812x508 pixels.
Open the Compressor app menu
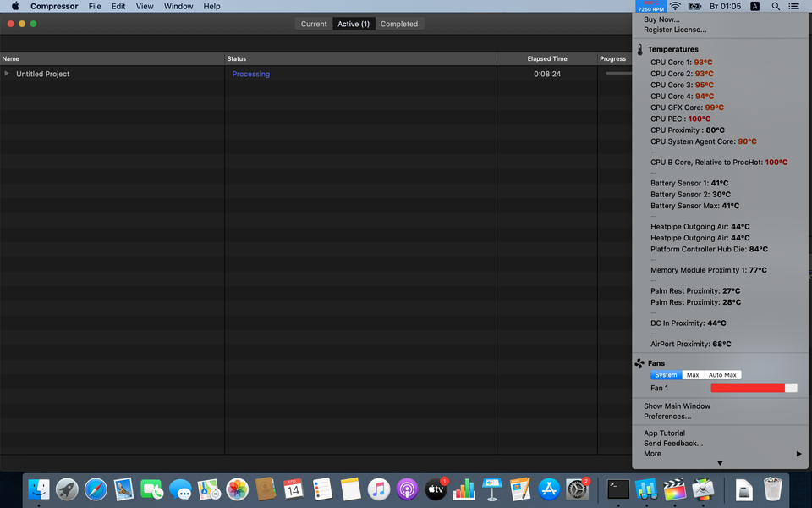[54, 6]
